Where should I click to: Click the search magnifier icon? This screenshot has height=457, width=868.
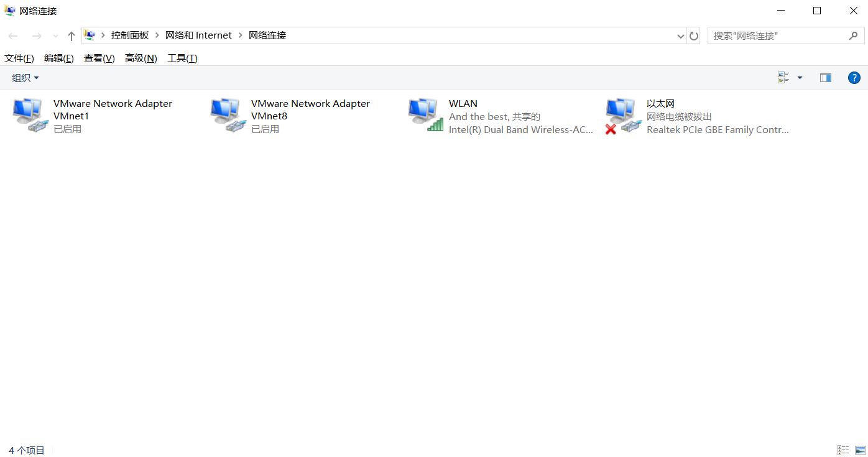(x=853, y=36)
